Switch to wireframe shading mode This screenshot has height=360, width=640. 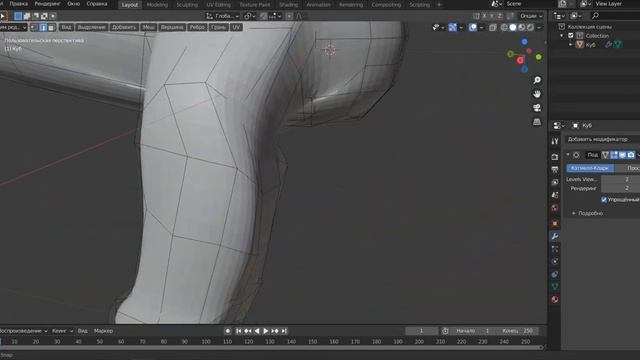pyautogui.click(x=504, y=27)
